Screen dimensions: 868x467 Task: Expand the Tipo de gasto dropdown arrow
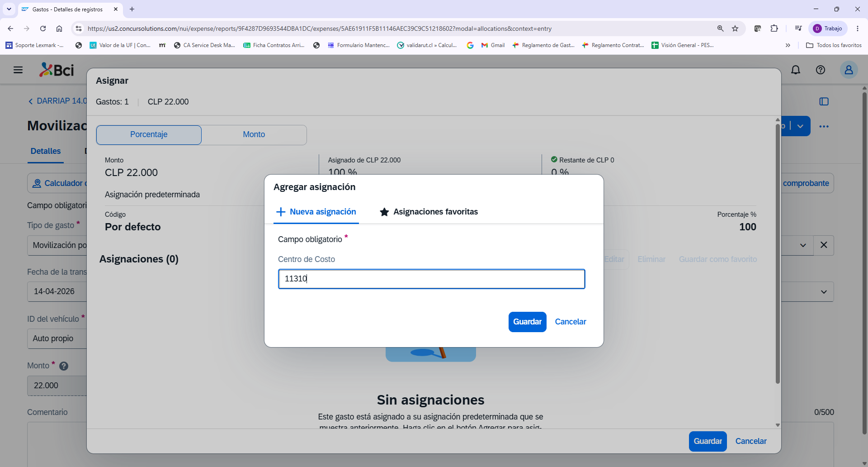803,245
